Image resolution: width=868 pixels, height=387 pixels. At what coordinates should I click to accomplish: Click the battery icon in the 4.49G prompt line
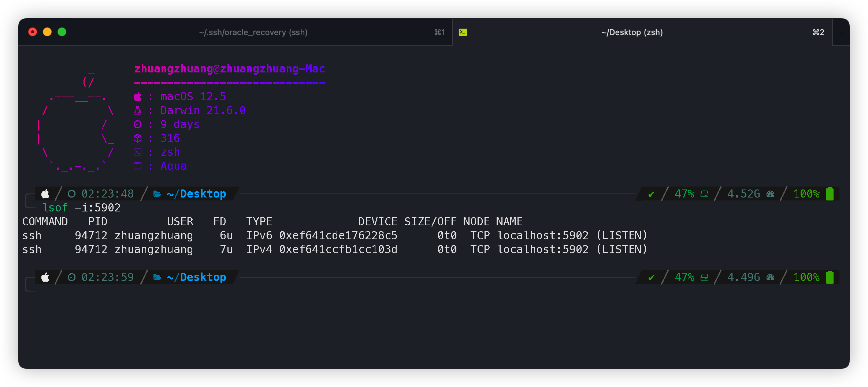830,277
